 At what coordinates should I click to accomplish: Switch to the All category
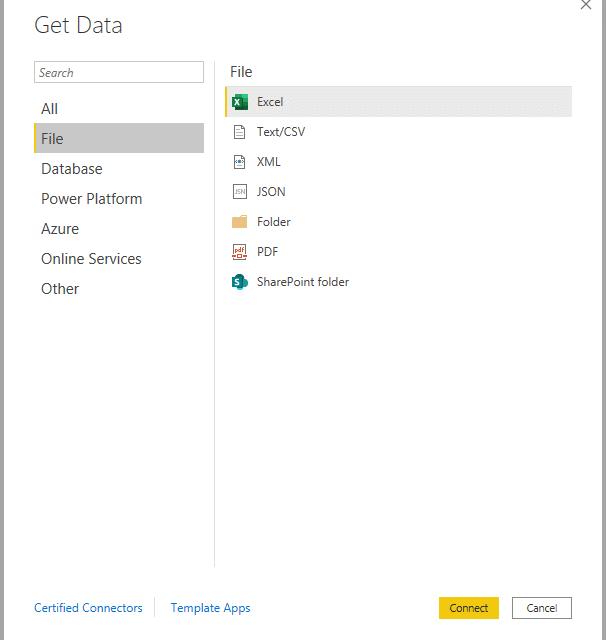click(x=50, y=109)
